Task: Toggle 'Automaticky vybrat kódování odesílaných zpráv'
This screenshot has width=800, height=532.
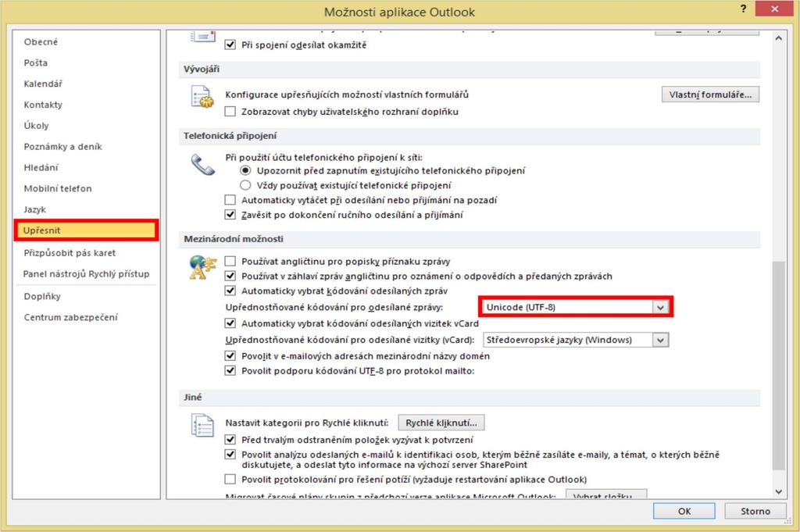Action: click(x=230, y=291)
